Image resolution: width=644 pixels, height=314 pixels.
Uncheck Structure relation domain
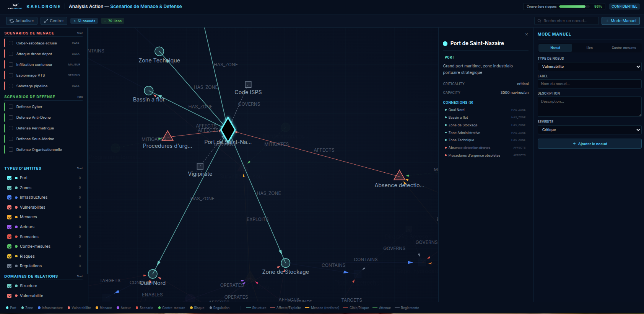[x=10, y=286]
